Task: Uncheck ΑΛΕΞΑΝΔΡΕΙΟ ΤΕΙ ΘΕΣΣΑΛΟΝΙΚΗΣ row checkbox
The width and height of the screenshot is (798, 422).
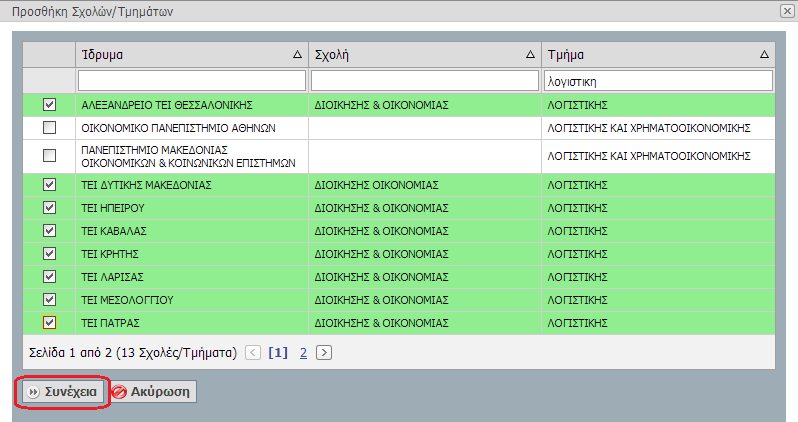Action: 49,104
